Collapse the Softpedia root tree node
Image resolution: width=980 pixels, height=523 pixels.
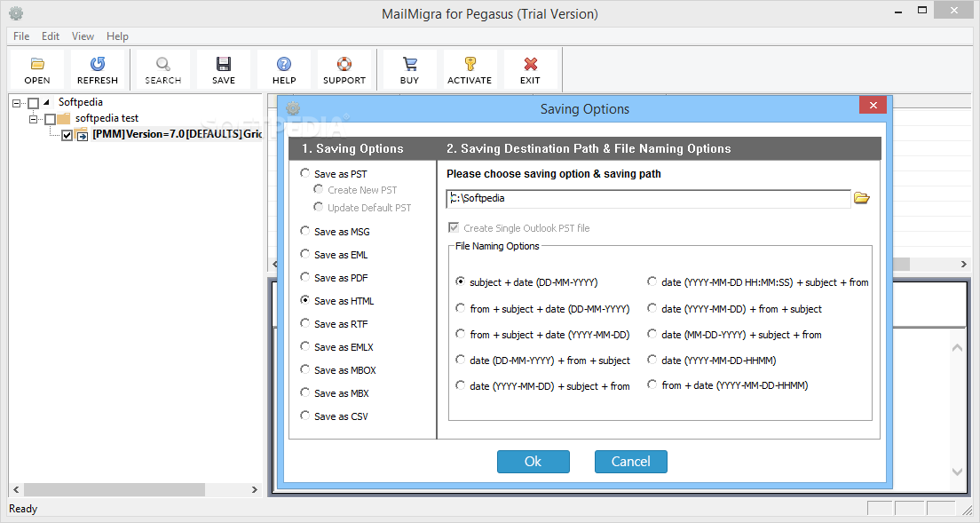(x=17, y=103)
